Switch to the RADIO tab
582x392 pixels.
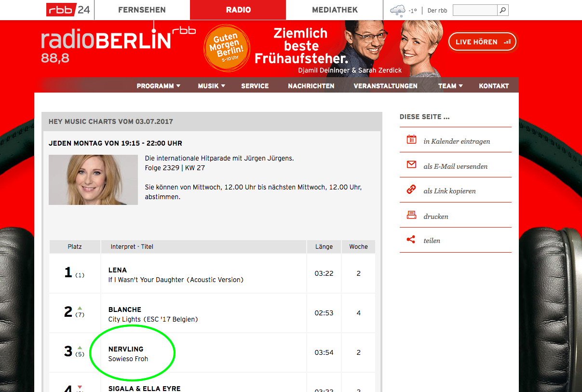(238, 10)
